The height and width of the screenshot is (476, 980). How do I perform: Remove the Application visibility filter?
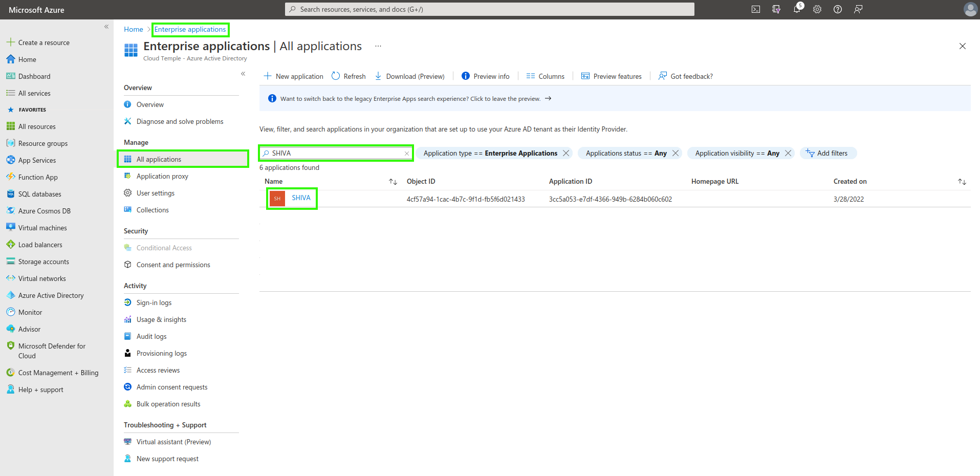click(788, 153)
